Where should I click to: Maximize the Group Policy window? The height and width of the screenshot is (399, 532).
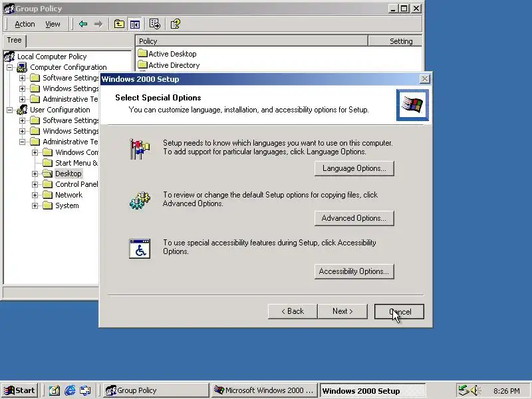pyautogui.click(x=404, y=9)
